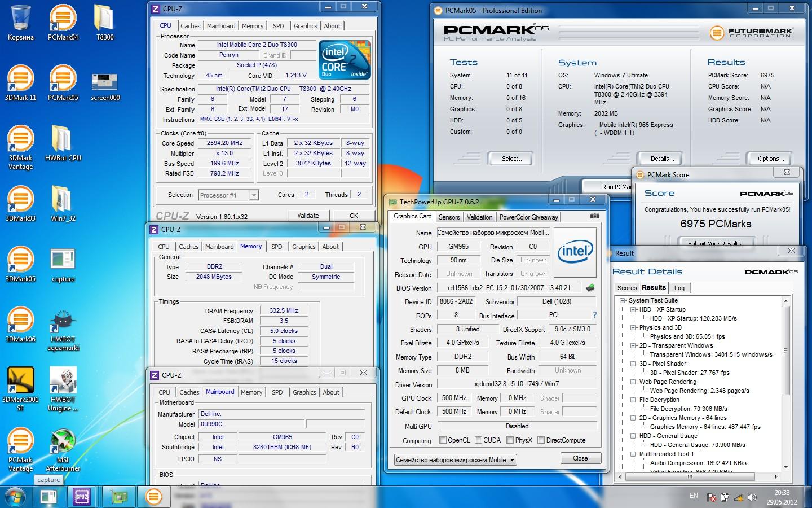This screenshot has height=508, width=812.
Task: Click OK button in CPU-Z
Action: pos(354,216)
